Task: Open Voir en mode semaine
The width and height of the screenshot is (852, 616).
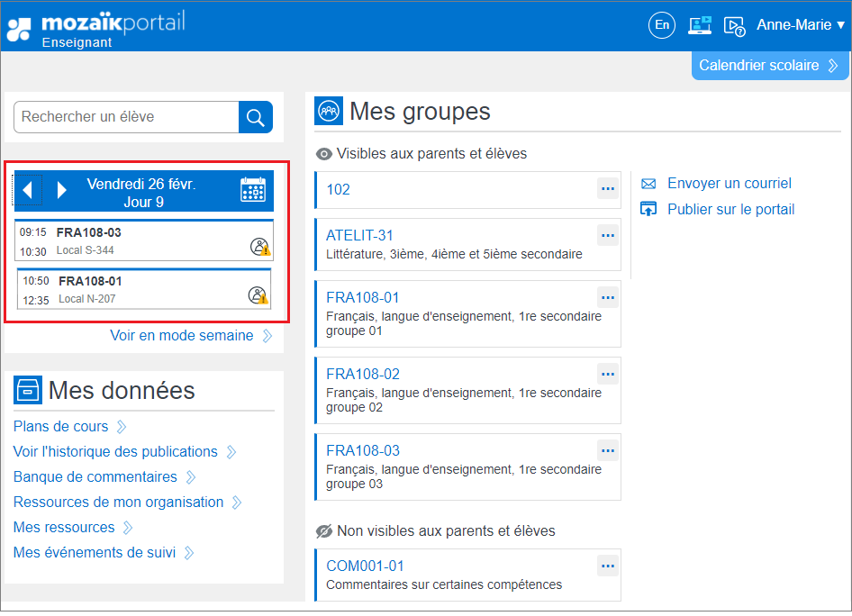Action: point(182,334)
